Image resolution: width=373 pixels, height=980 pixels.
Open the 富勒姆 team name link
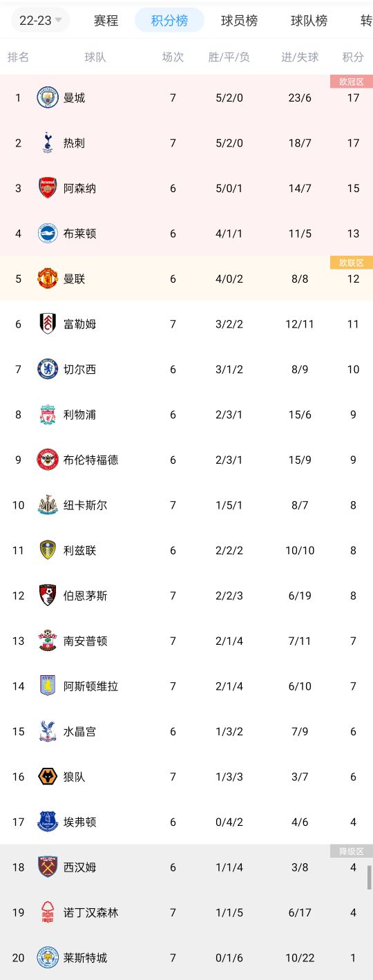click(x=79, y=324)
